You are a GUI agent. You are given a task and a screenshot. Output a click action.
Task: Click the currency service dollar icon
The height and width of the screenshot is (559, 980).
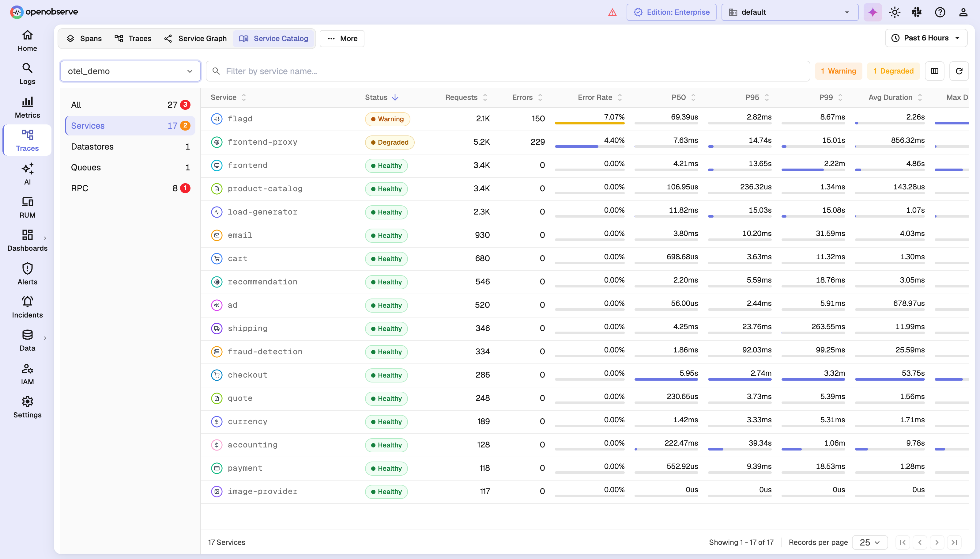(217, 422)
